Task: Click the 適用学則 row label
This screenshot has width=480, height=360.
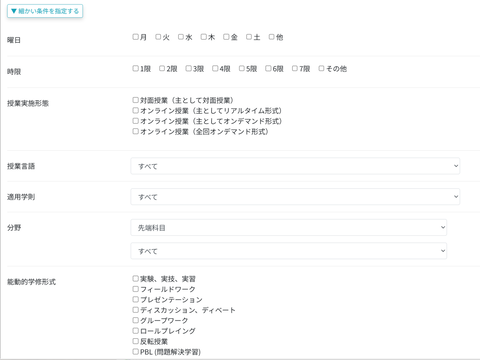Action: [x=21, y=197]
